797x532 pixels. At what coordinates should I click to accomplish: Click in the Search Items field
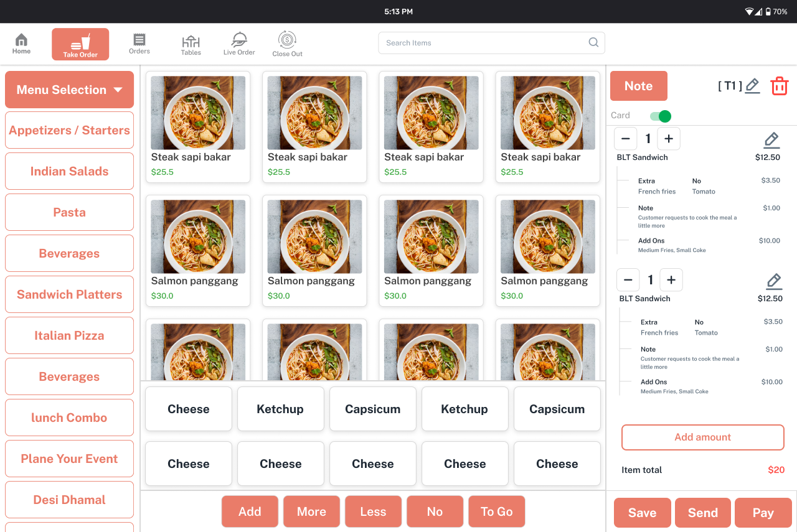[x=483, y=43]
